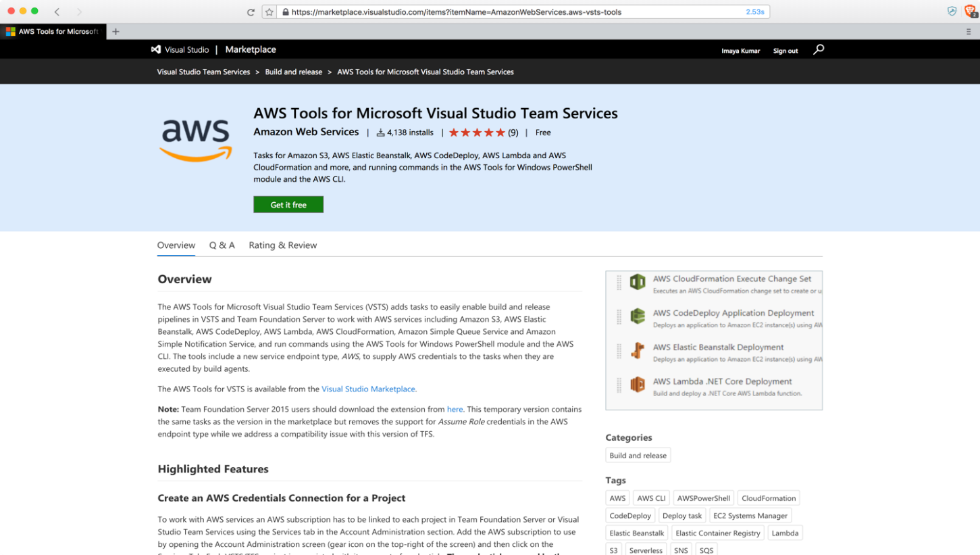980x555 pixels.
Task: Click the browser address bar URL
Action: (x=457, y=12)
